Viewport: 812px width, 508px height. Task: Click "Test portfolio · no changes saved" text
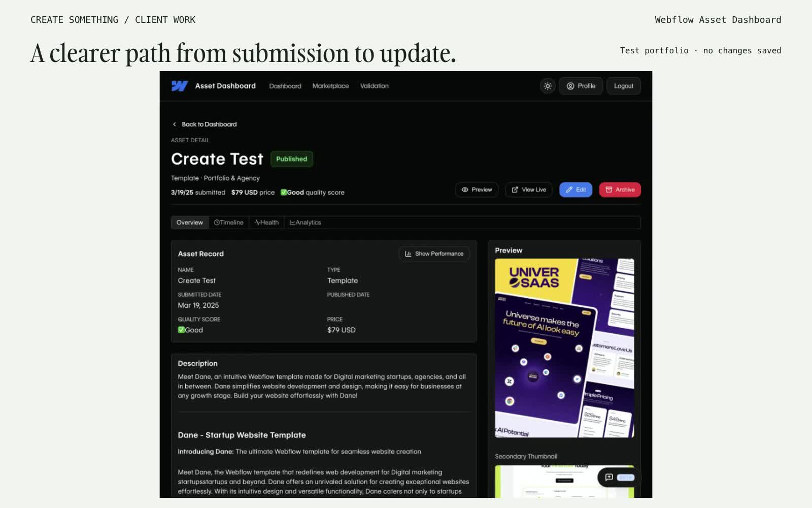[700, 50]
